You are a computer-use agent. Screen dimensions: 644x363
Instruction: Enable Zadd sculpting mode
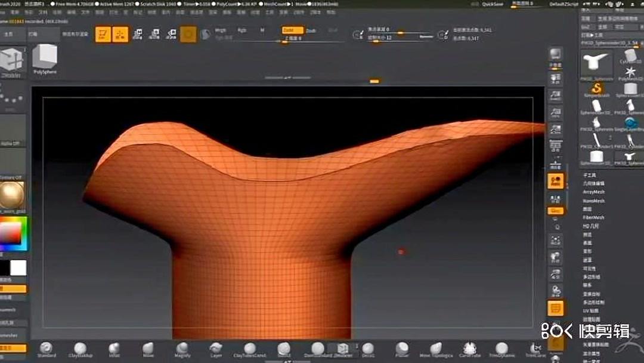tap(293, 29)
